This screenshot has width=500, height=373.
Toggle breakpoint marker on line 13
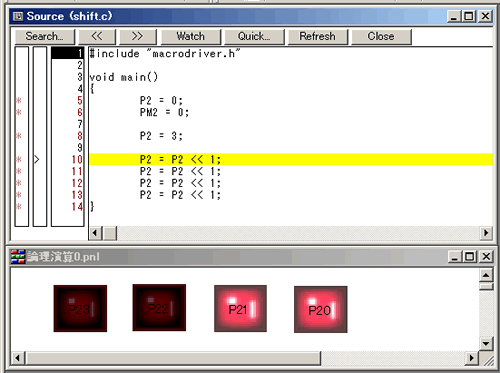(19, 195)
